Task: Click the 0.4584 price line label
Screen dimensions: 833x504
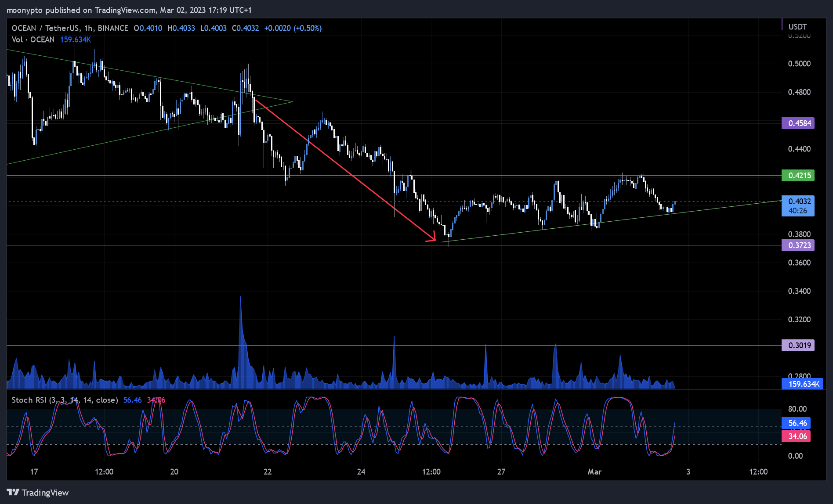Action: (x=798, y=123)
